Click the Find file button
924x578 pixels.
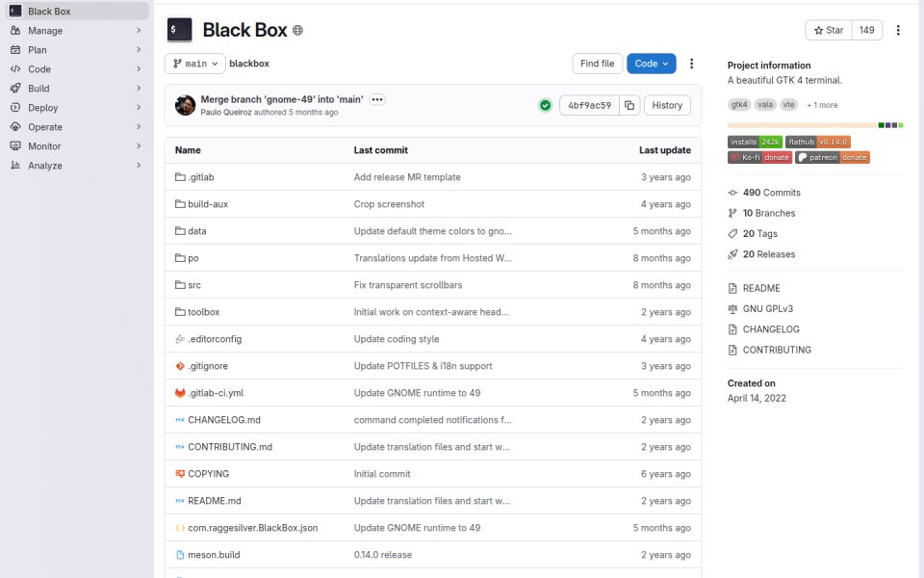tap(597, 64)
